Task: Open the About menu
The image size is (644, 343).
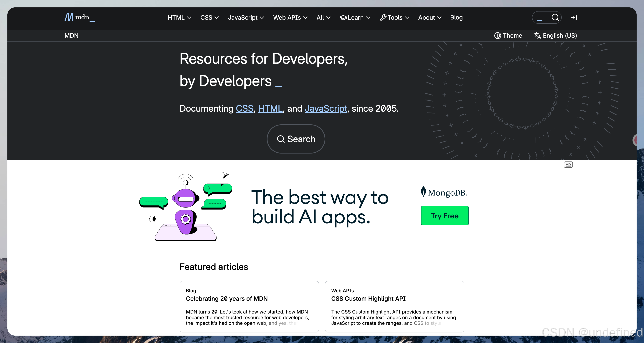Action: [x=430, y=17]
